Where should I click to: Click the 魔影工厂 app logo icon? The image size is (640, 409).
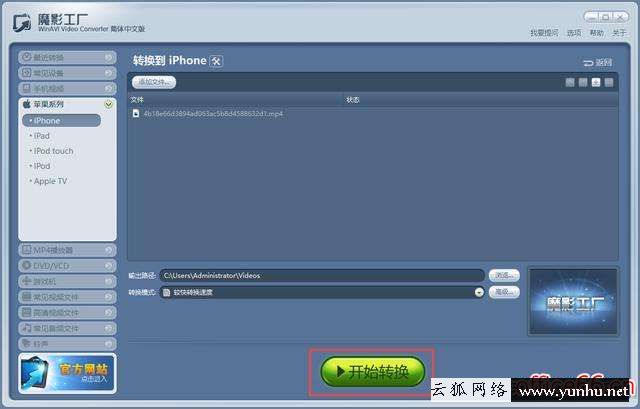pyautogui.click(x=22, y=23)
